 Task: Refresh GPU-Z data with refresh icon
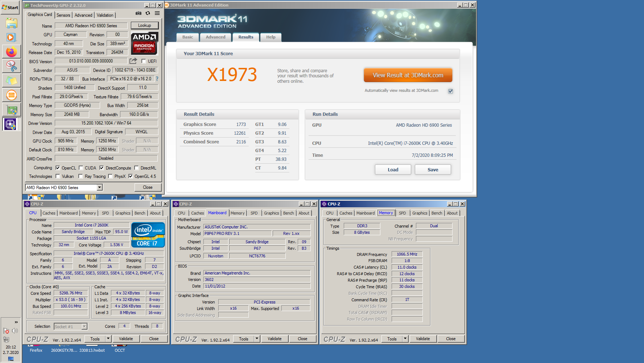[148, 13]
